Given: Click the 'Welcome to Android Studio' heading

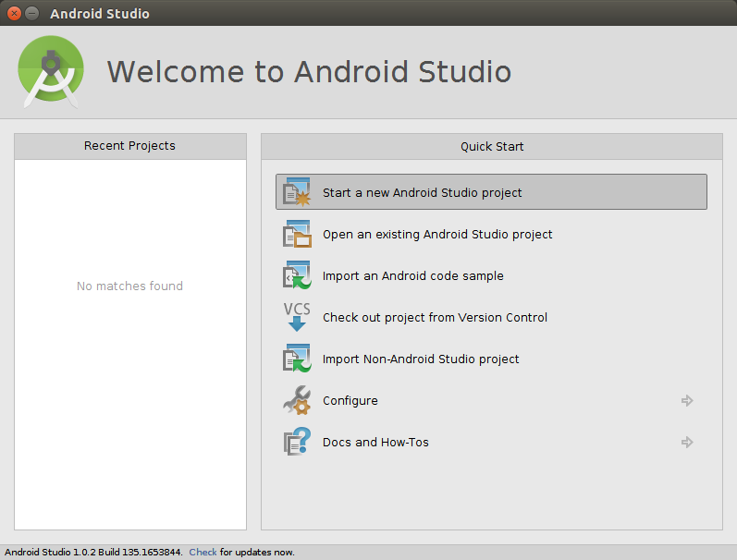Looking at the screenshot, I should [309, 72].
